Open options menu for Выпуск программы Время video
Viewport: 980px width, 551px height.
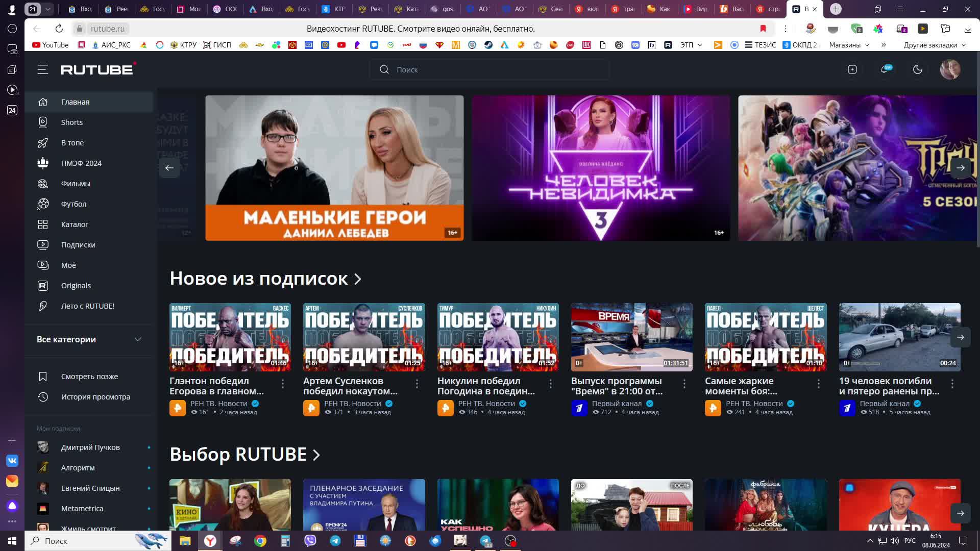[x=684, y=384]
